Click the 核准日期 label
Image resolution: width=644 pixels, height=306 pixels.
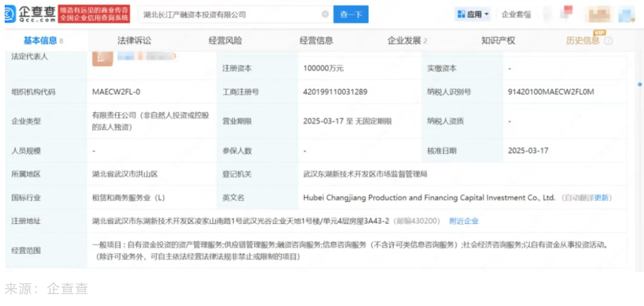(x=442, y=151)
